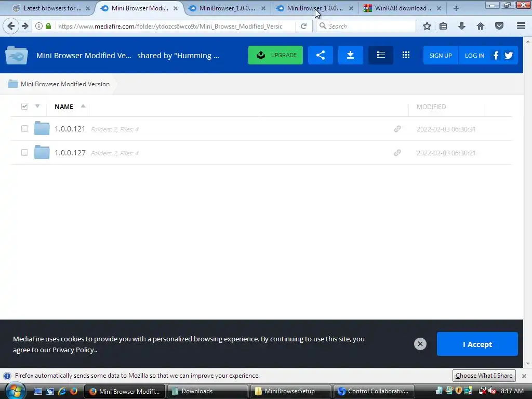532x399 pixels.
Task: Click modified date 2022-02-03 06:30:21
Action: (446, 153)
